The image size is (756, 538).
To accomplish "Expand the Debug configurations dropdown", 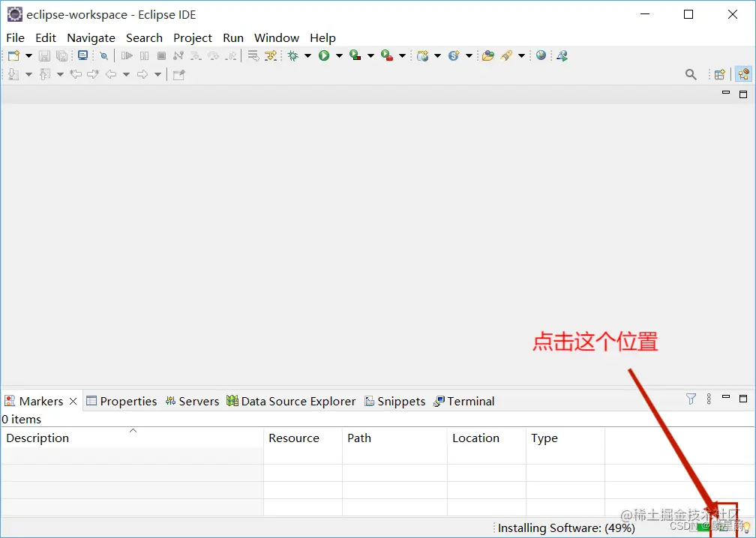I will pyautogui.click(x=307, y=56).
